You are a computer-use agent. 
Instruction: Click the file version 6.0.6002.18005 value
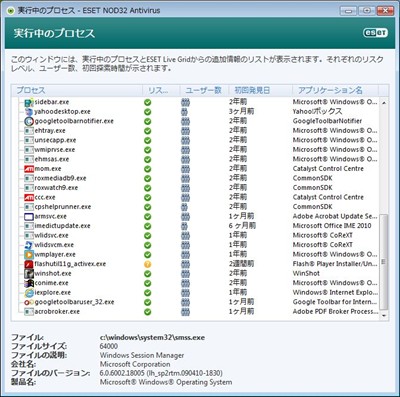(161, 373)
